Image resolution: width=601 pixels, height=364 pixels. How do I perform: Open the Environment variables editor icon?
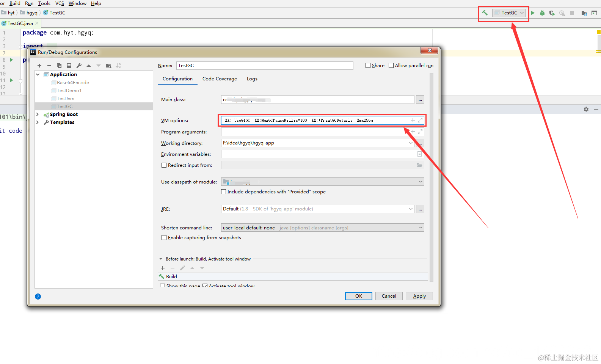419,154
